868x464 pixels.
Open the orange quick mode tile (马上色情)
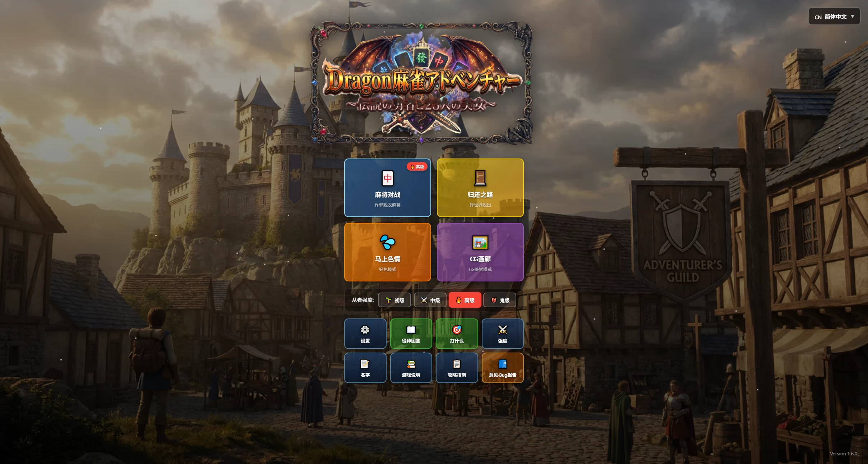[x=387, y=252]
